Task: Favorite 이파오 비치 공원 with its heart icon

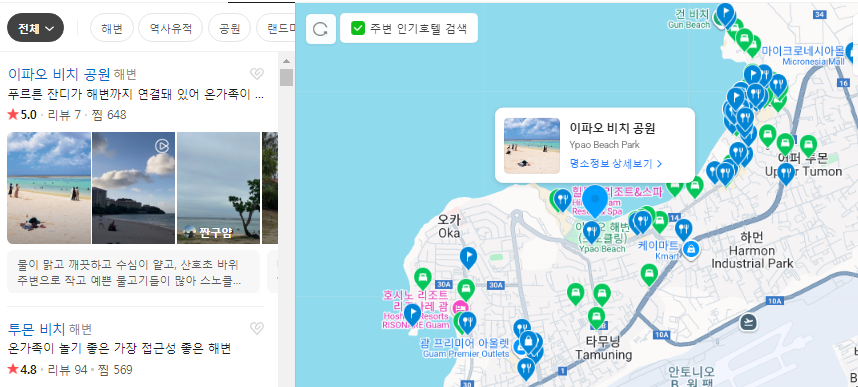Action: (x=257, y=74)
